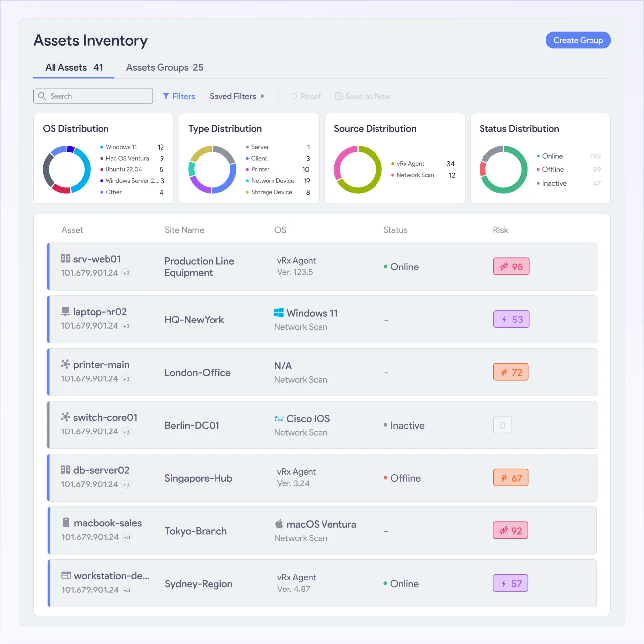Image resolution: width=644 pixels, height=644 pixels.
Task: Click the network icon beside printer-main
Action: (x=65, y=364)
